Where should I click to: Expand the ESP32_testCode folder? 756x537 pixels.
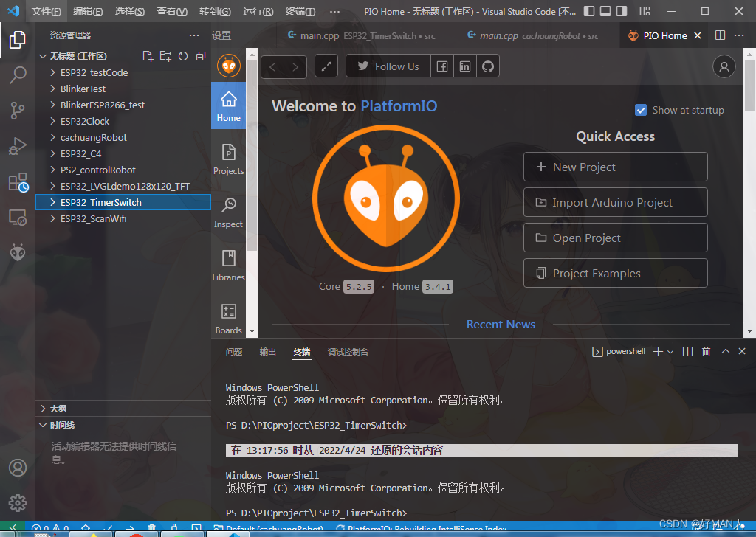click(x=123, y=73)
